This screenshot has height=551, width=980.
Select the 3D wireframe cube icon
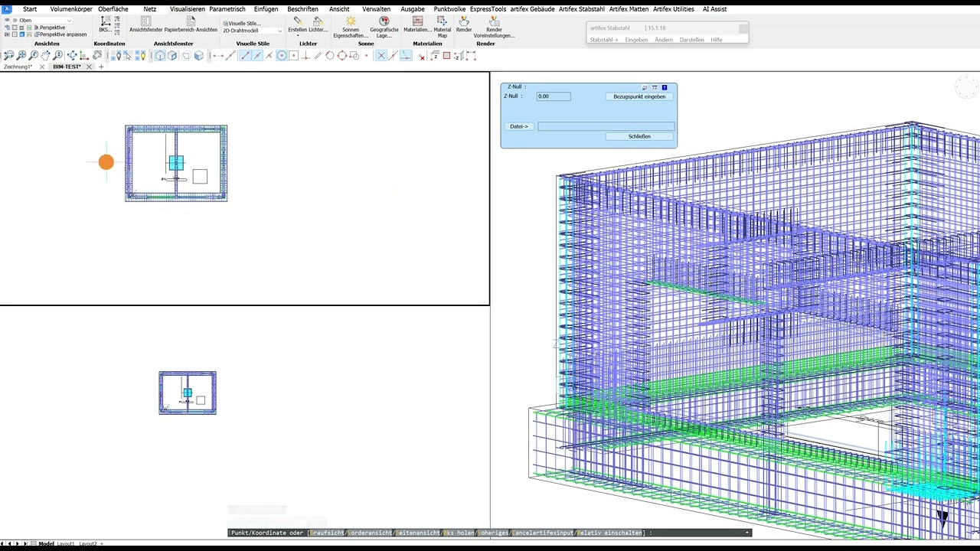click(x=160, y=55)
